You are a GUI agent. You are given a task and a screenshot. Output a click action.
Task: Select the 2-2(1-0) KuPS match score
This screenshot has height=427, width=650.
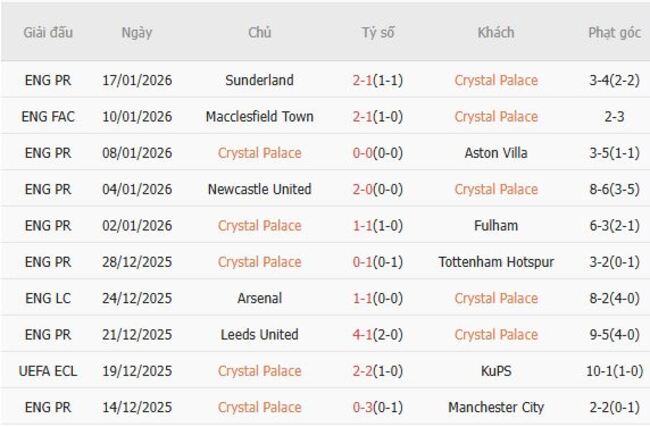click(x=377, y=371)
